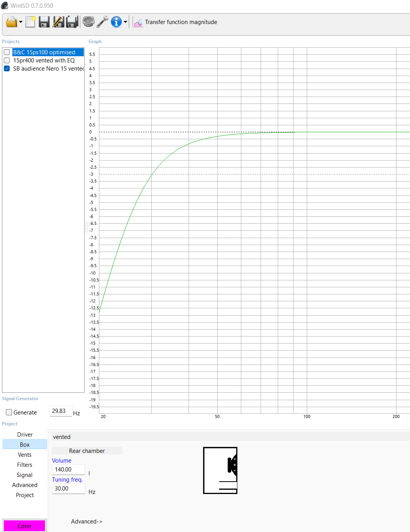Open the driver database speaker icon
The image size is (410, 532).
tap(88, 22)
